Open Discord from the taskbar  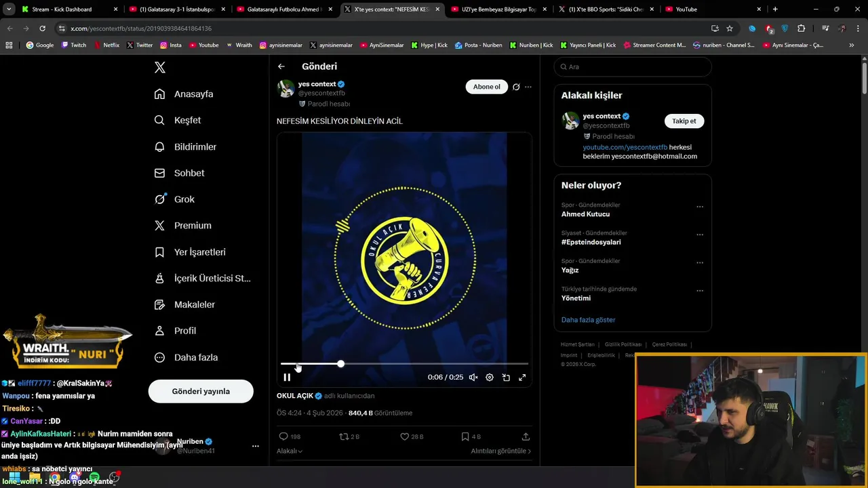(75, 479)
